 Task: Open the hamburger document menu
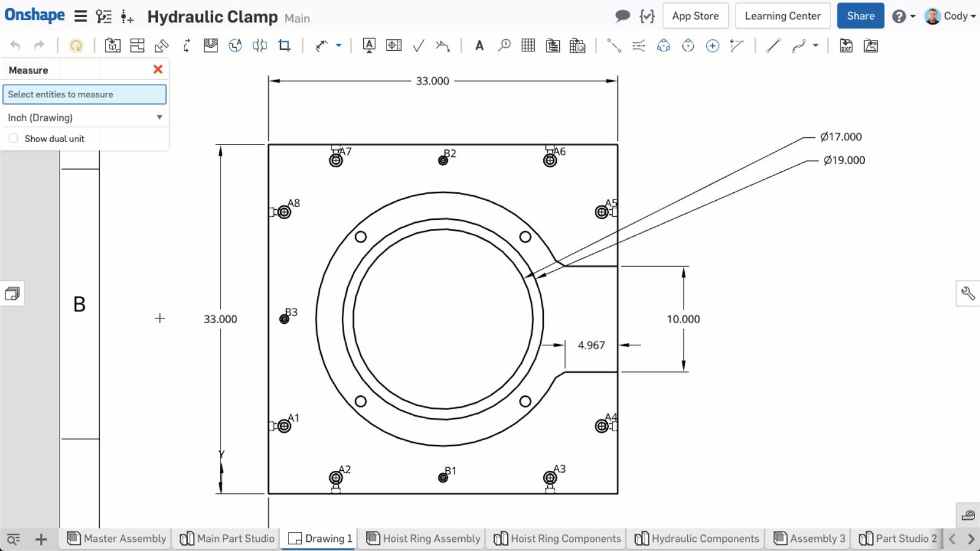coord(80,16)
